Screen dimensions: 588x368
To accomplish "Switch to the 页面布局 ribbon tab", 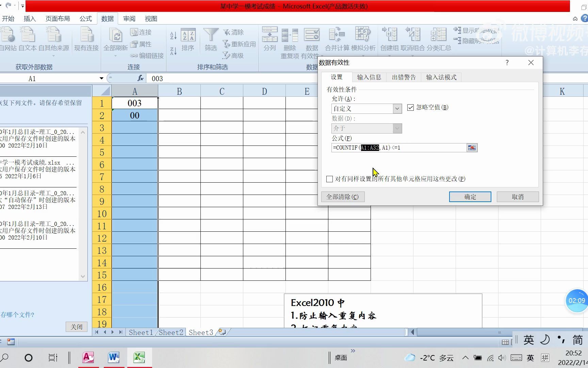I will [x=58, y=19].
